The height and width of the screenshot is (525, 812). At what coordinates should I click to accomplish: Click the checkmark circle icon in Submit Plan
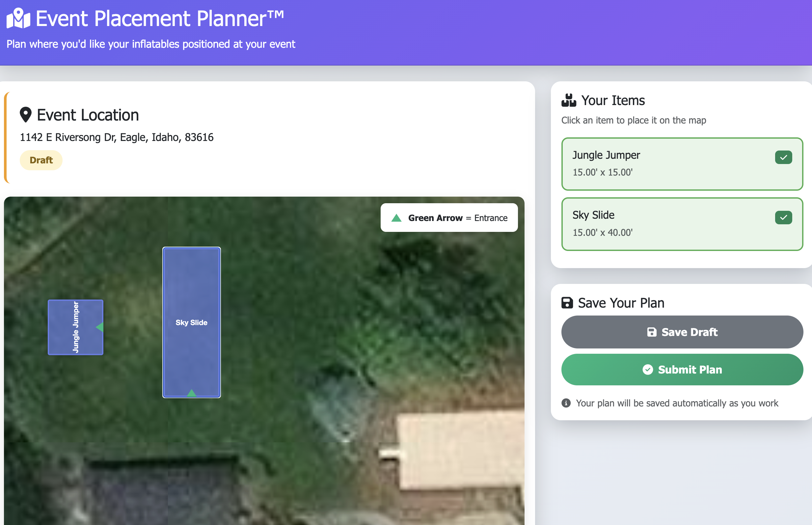click(x=648, y=370)
